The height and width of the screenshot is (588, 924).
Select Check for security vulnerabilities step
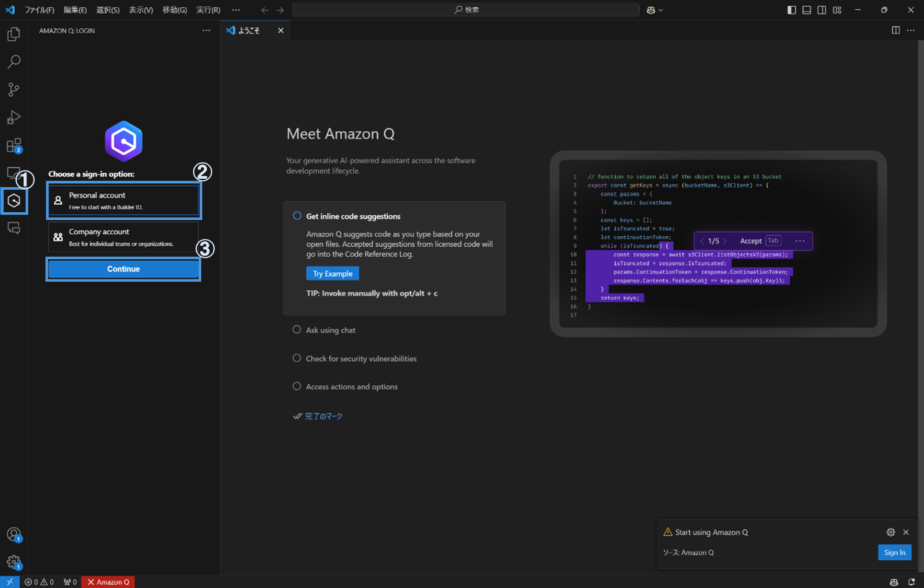(x=361, y=359)
